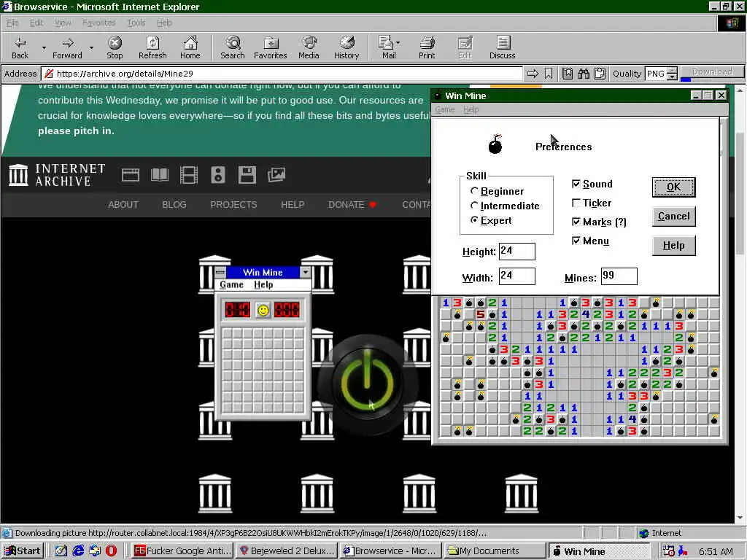Open the Game menu in emulated Win Mine
Screen dimensions: 747x560
231,285
